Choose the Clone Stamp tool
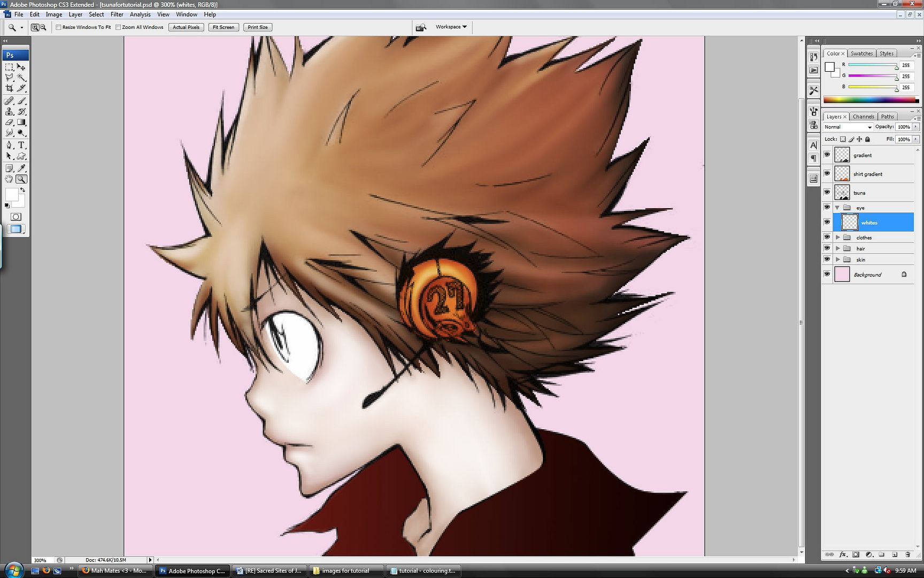Viewport: 924px width, 578px height. pos(10,111)
